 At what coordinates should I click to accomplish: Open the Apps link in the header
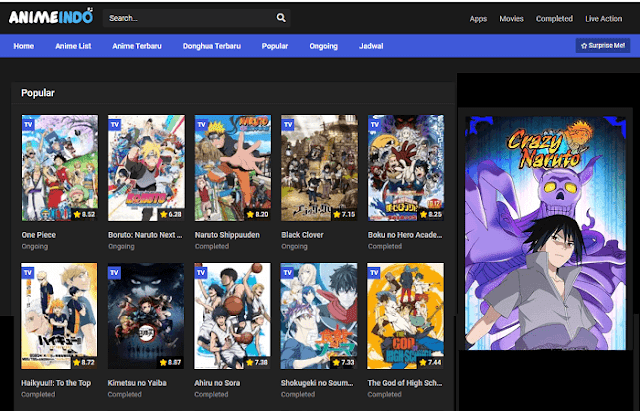(478, 19)
